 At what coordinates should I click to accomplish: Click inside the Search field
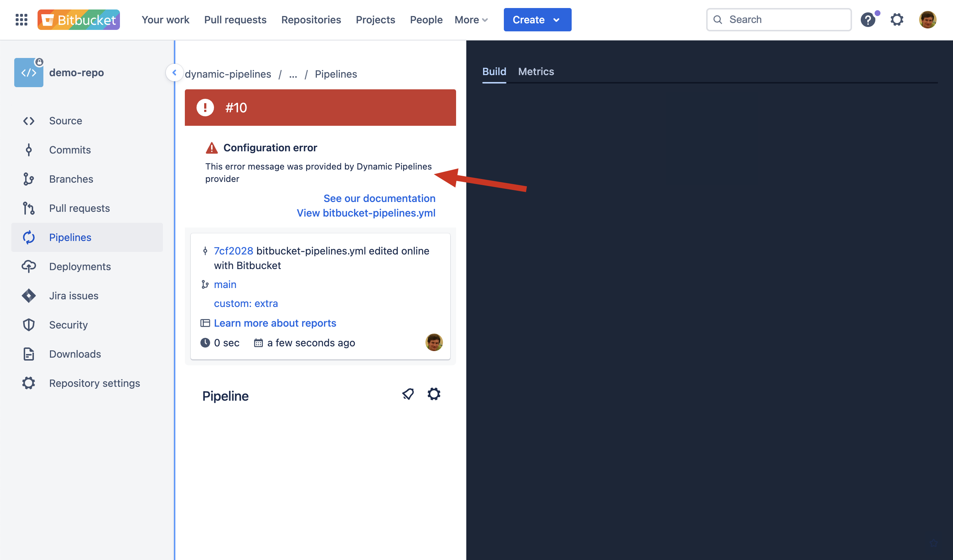[778, 19]
